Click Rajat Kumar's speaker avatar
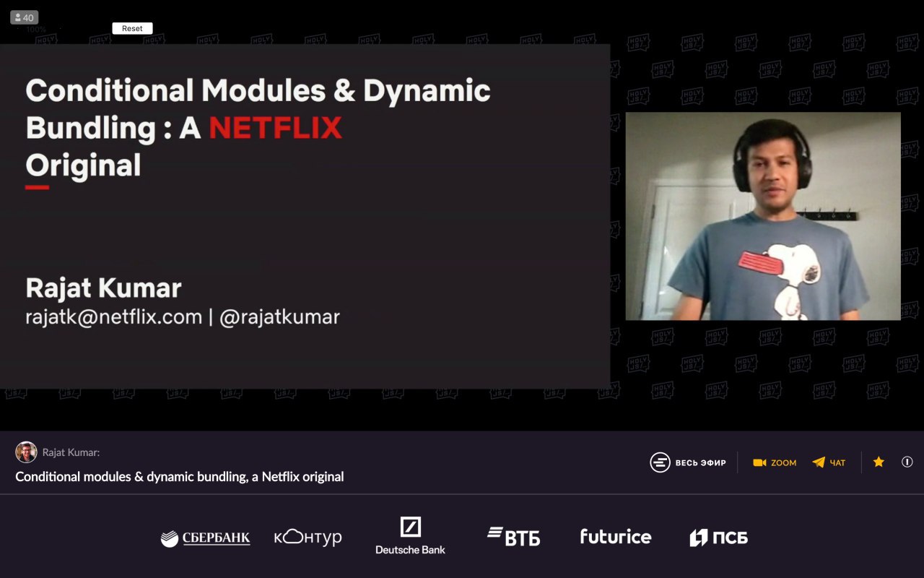 [26, 452]
